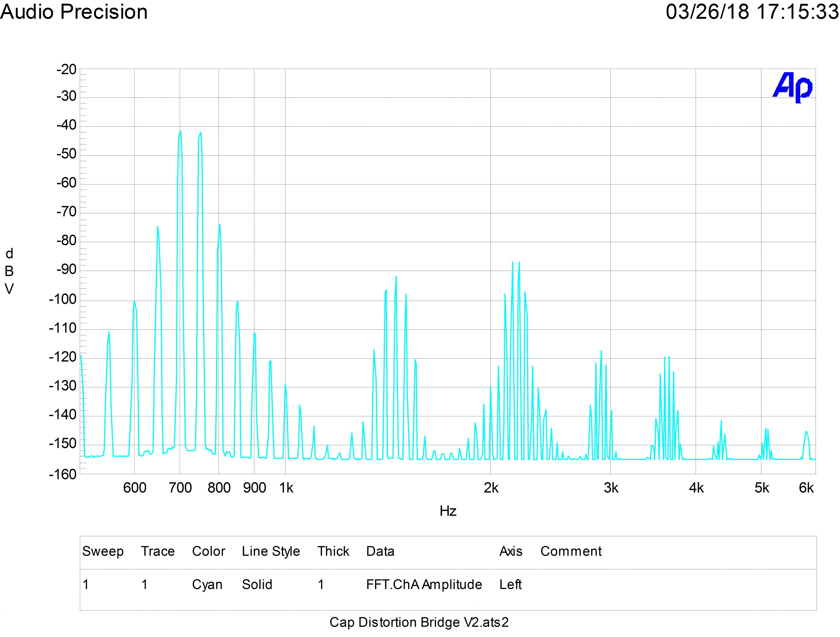Click the blue Ap logo
Screen dimensions: 840x637
point(793,88)
